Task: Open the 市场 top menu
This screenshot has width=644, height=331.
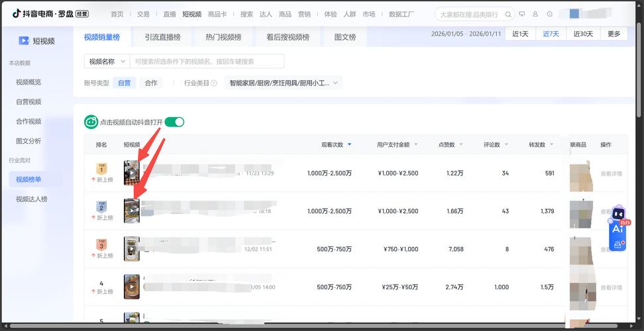Action: [369, 15]
